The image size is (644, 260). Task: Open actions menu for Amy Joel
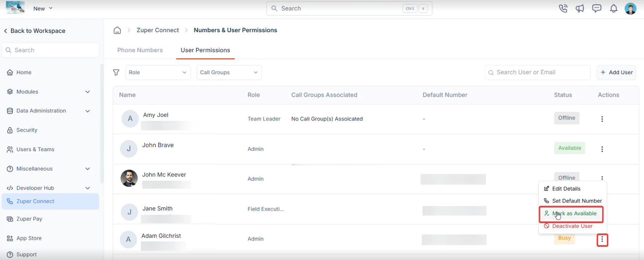tap(602, 119)
